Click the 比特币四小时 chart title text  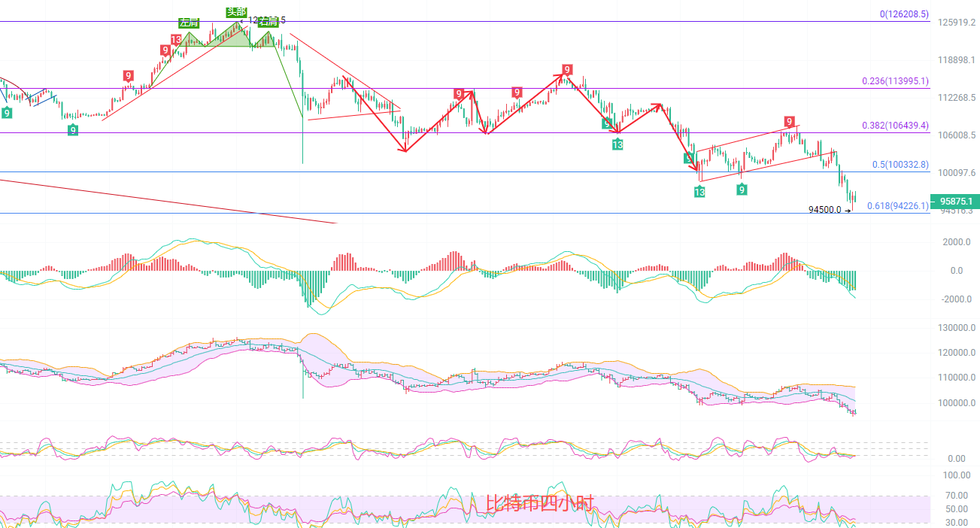540,503
